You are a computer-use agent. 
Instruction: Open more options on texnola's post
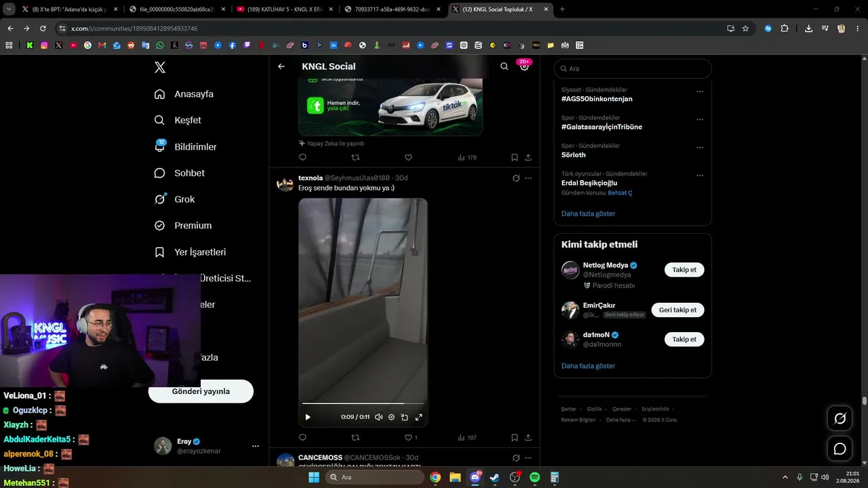[528, 178]
